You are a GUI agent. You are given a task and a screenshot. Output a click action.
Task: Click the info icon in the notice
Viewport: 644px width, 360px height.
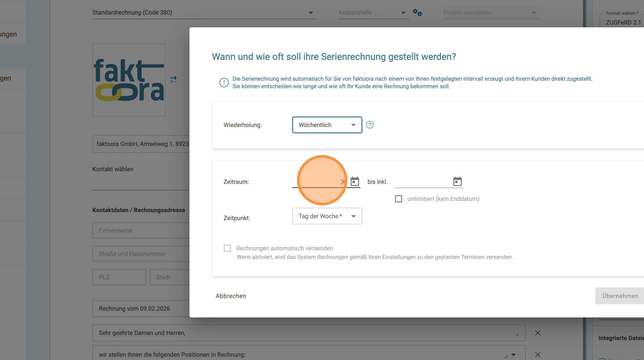pyautogui.click(x=224, y=83)
